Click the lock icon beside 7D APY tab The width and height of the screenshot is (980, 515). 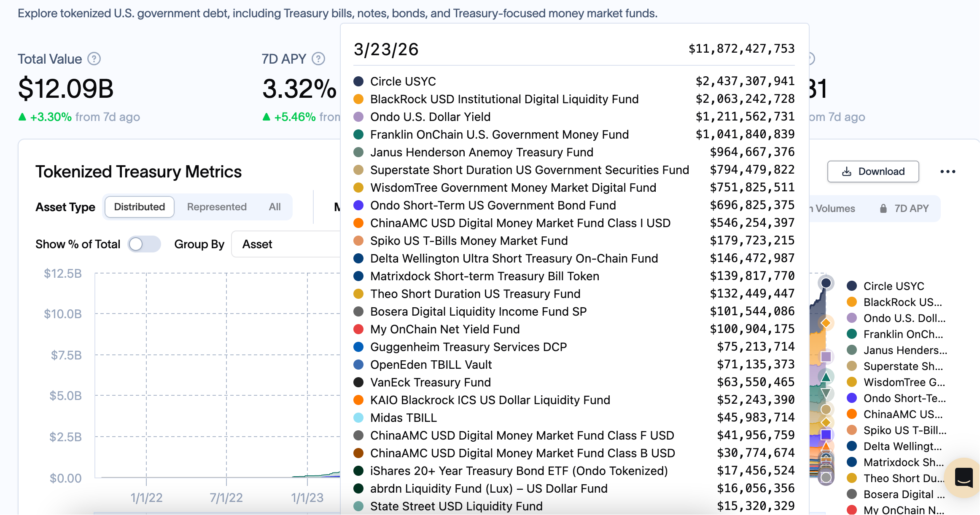(x=883, y=209)
